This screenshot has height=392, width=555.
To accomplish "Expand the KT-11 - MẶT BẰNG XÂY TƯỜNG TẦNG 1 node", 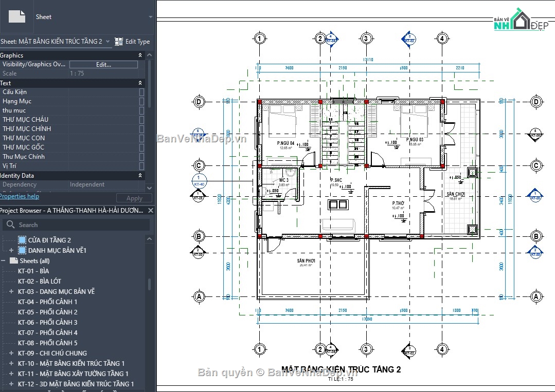I will [x=11, y=374].
